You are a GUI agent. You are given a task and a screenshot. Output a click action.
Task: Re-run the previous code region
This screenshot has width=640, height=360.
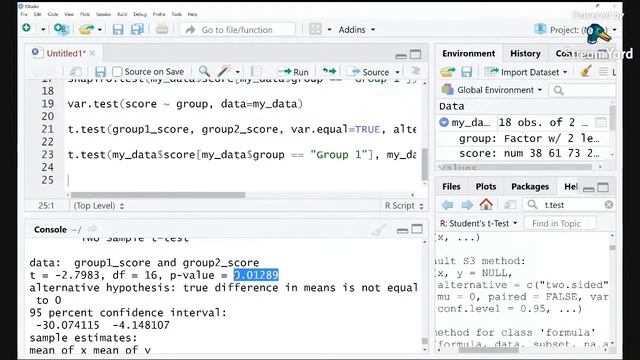329,71
